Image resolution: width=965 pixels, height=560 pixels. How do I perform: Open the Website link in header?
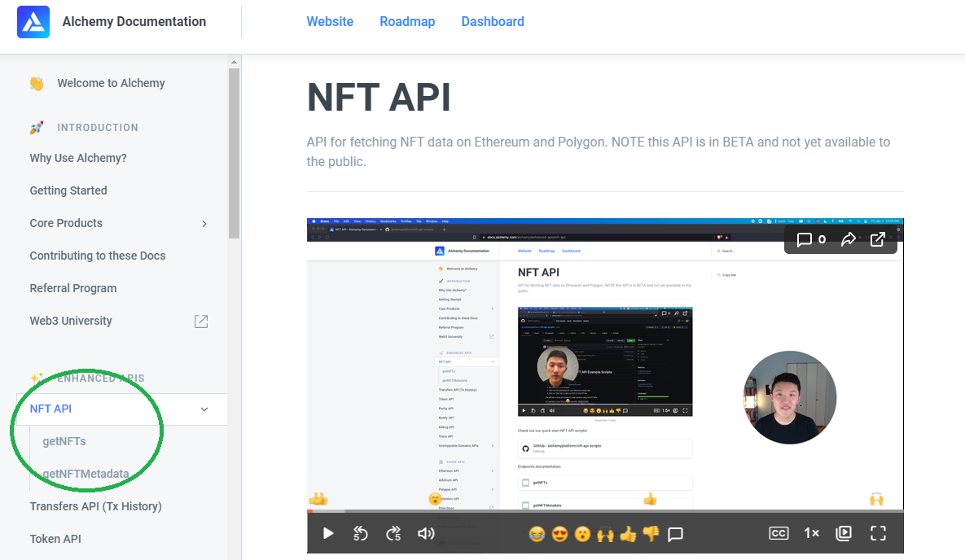tap(330, 21)
